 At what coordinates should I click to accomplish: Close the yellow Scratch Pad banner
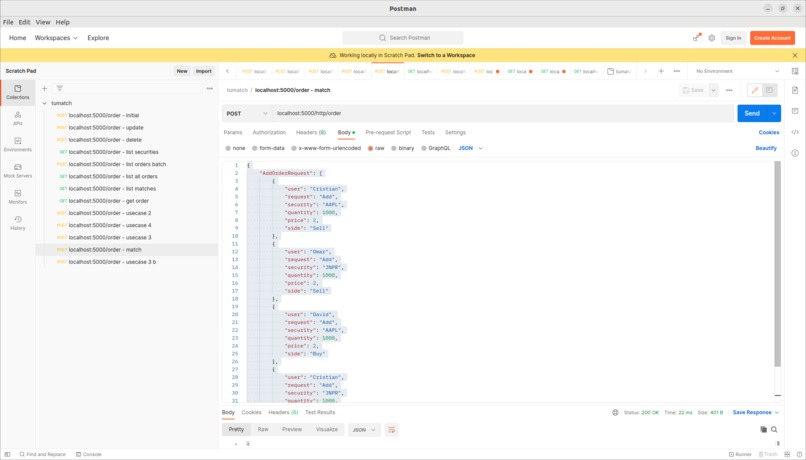[795, 55]
